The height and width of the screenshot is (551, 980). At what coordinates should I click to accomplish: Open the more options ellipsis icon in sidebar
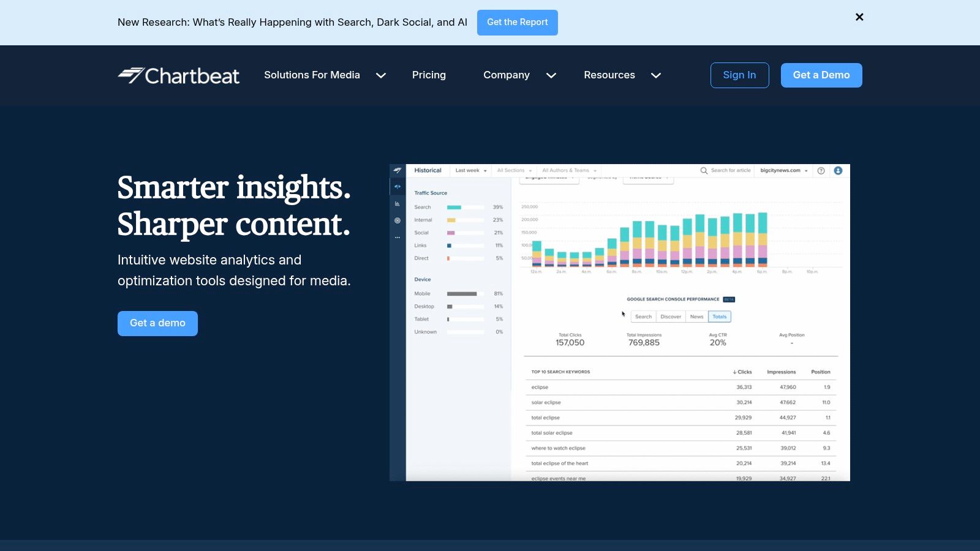397,237
